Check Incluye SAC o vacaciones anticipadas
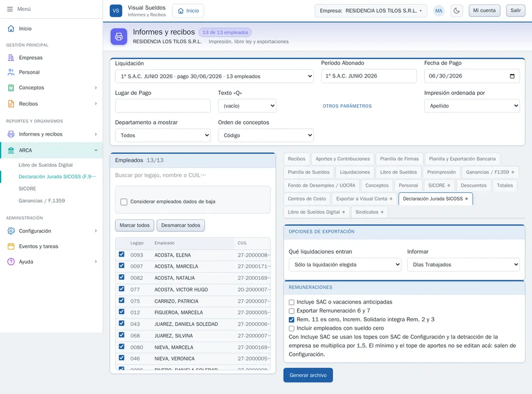Screen dimensions: 532x394 tap(291, 302)
